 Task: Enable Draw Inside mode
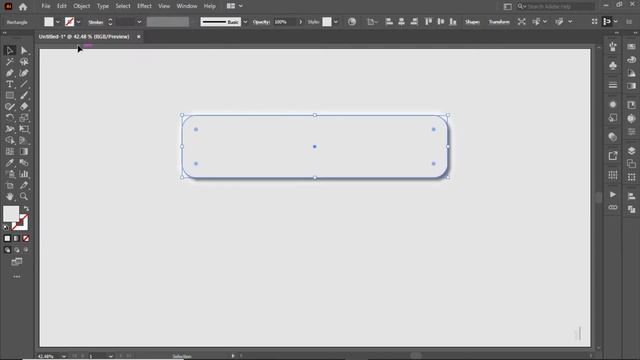click(x=26, y=250)
